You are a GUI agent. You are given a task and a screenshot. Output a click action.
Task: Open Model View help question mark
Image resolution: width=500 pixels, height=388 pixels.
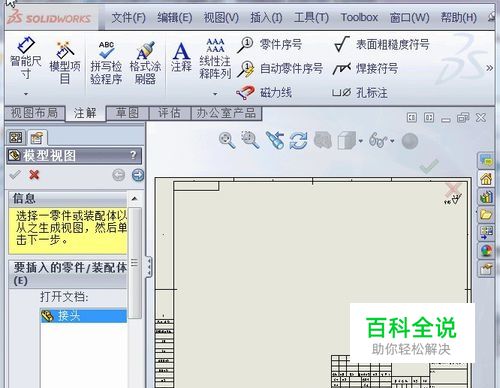(133, 155)
